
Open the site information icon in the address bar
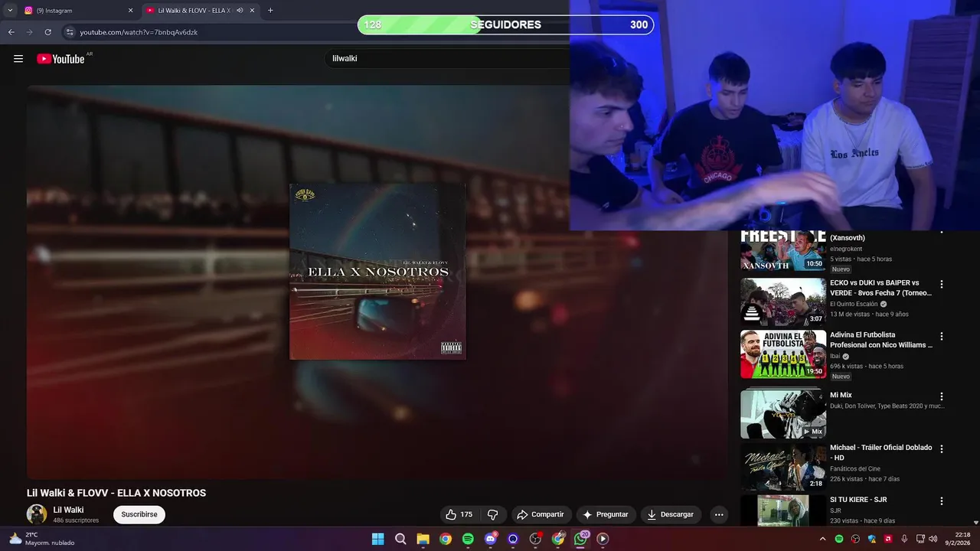(x=70, y=32)
